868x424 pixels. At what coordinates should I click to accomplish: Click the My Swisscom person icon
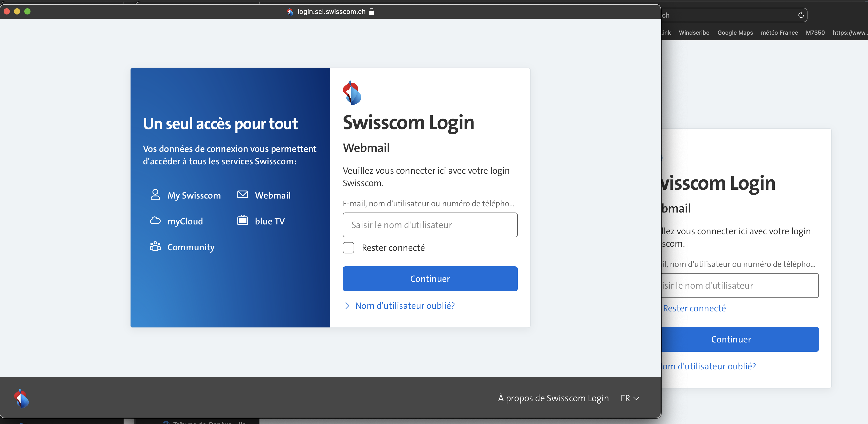pyautogui.click(x=155, y=194)
